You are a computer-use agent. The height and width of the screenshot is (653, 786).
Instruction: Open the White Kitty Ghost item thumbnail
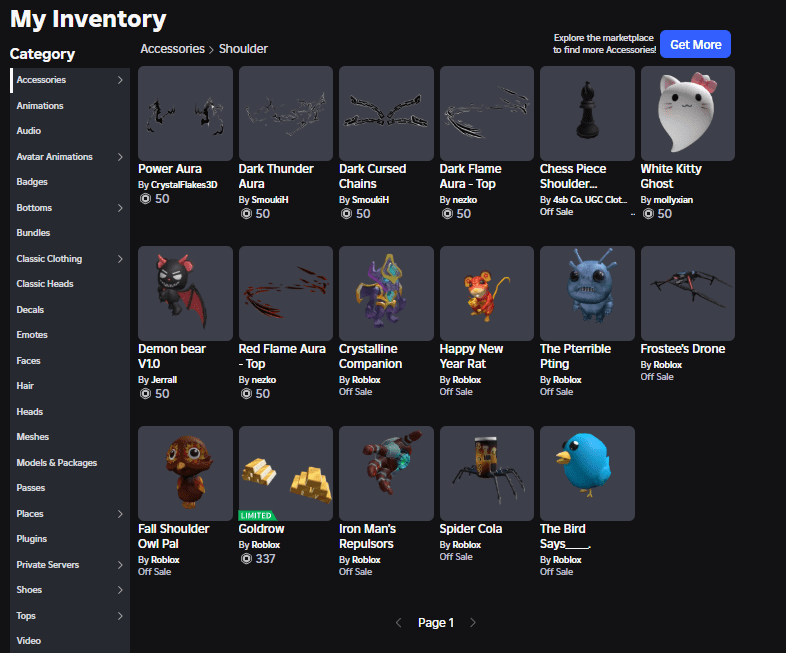click(x=687, y=113)
